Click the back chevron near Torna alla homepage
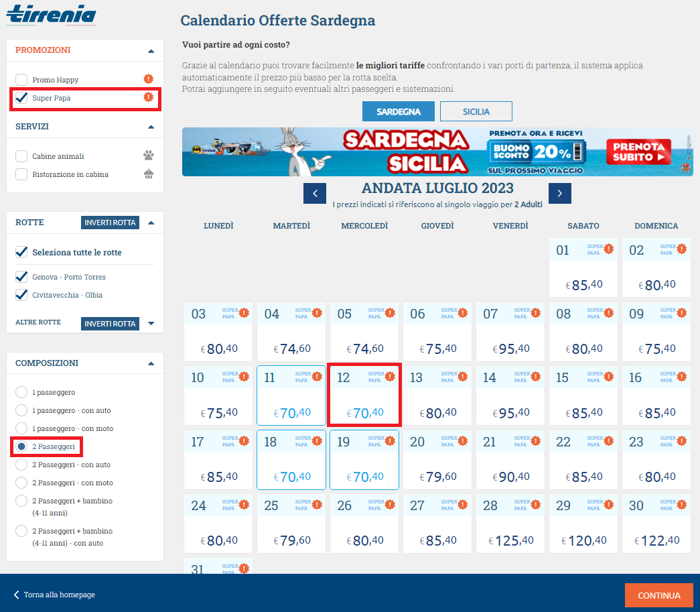The width and height of the screenshot is (700, 612). [17, 595]
